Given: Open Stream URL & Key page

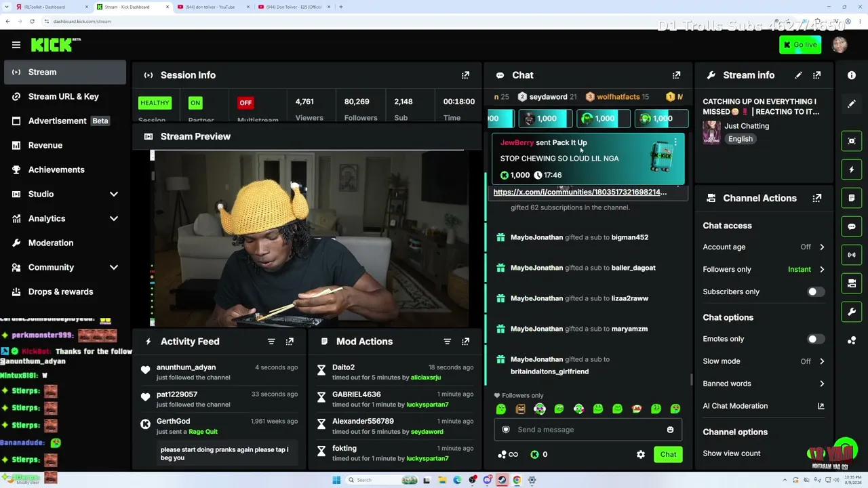Looking at the screenshot, I should [x=64, y=96].
